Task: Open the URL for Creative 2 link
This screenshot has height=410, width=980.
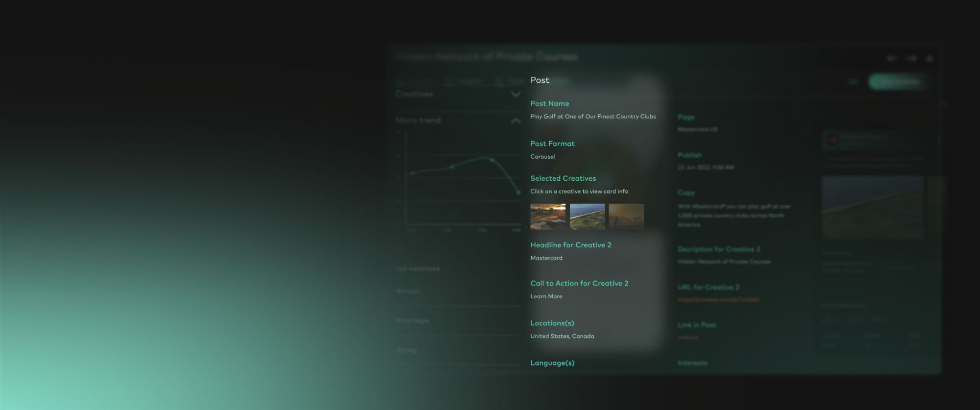Action: pos(718,299)
